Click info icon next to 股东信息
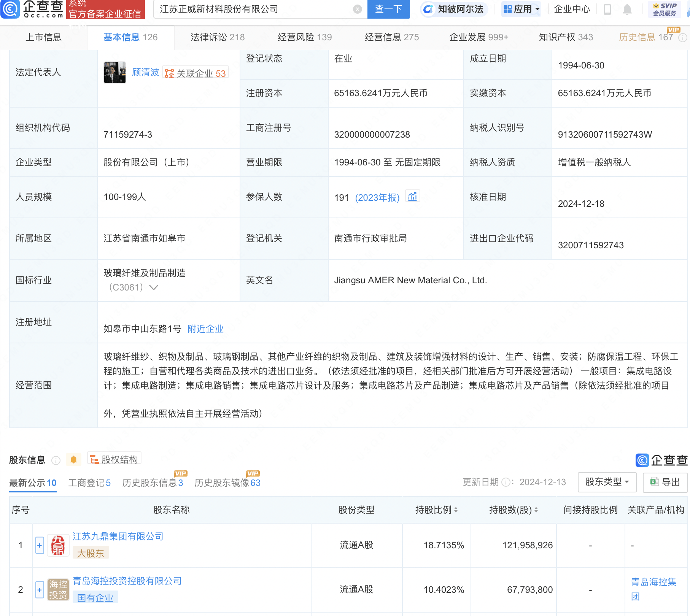690x616 pixels. coord(56,460)
